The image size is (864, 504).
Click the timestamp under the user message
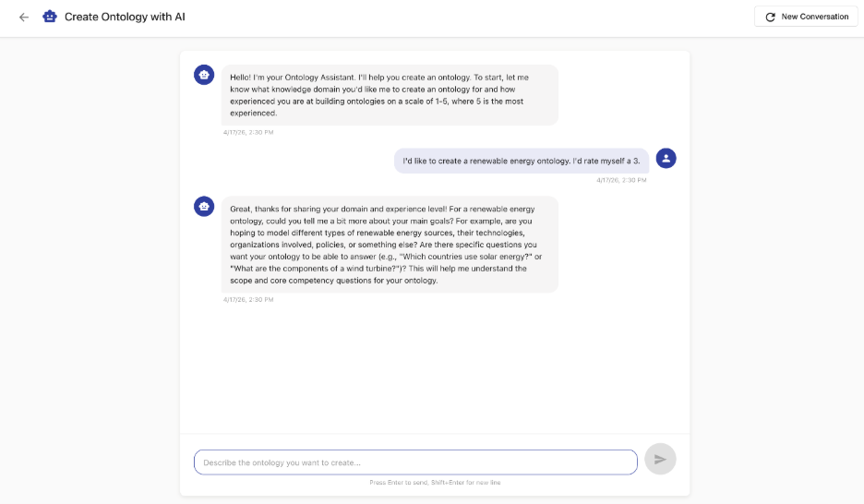click(621, 180)
